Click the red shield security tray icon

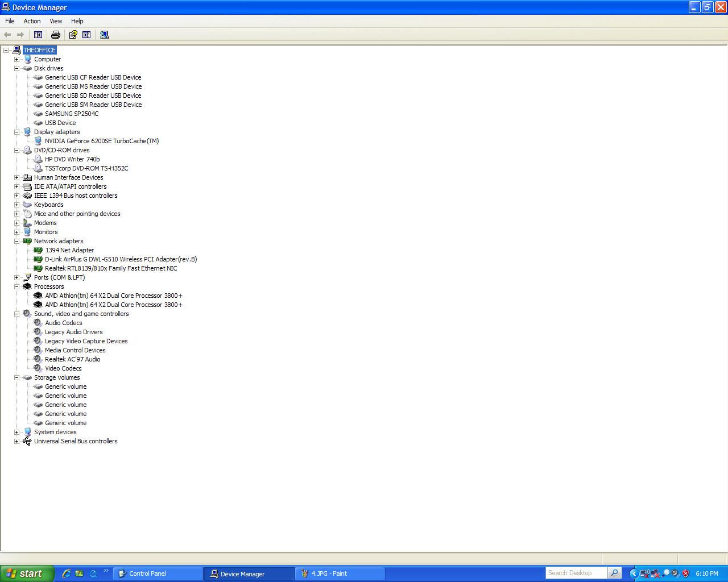[685, 573]
